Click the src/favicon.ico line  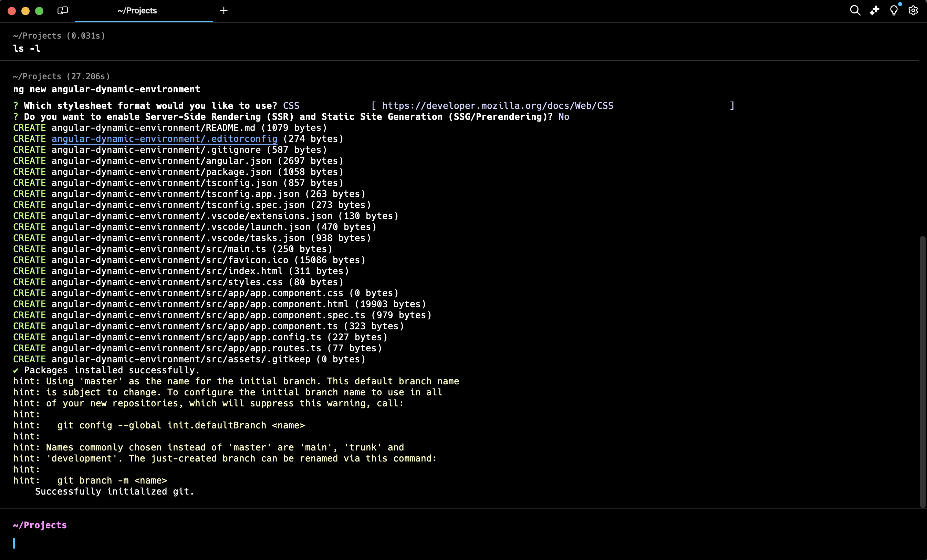click(x=189, y=260)
